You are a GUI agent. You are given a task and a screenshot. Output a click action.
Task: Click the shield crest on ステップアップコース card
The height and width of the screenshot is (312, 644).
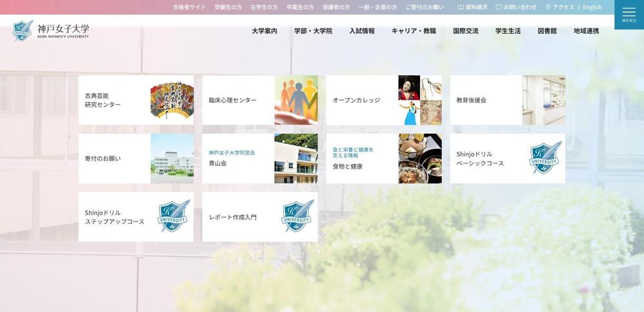[x=174, y=216]
